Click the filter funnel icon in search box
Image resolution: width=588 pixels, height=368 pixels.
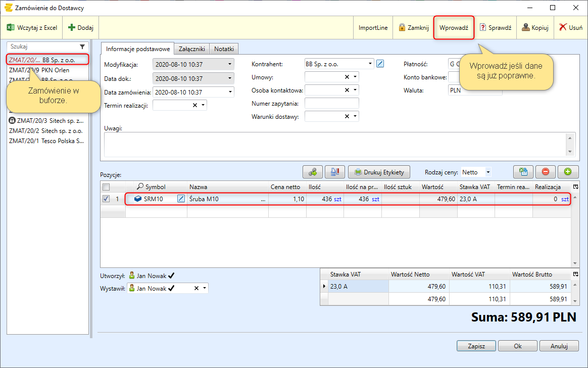[82, 47]
